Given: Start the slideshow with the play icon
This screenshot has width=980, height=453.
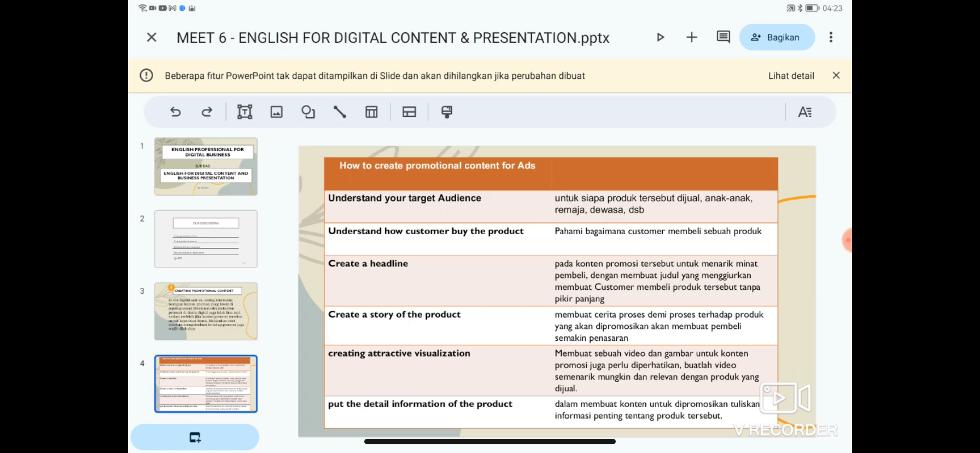Looking at the screenshot, I should [x=661, y=37].
